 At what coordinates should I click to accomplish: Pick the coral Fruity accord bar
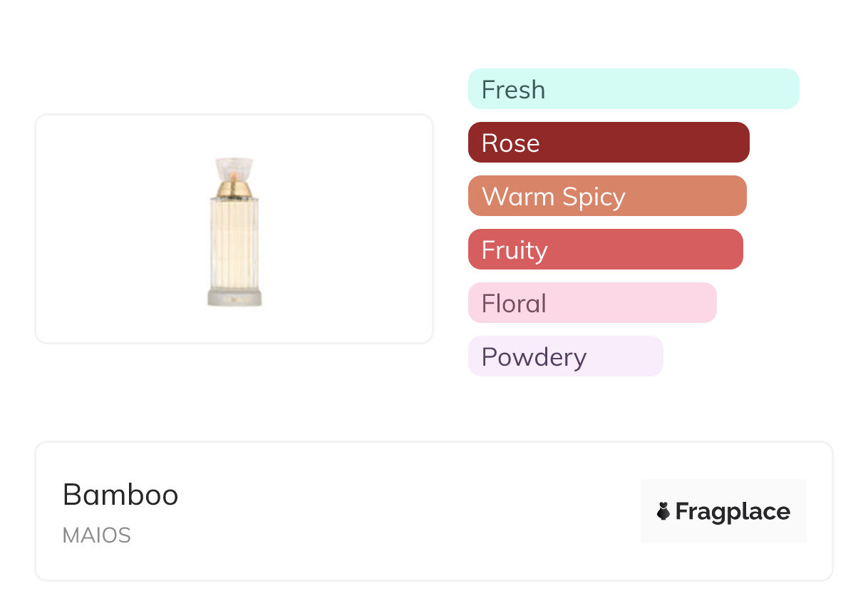pos(605,250)
